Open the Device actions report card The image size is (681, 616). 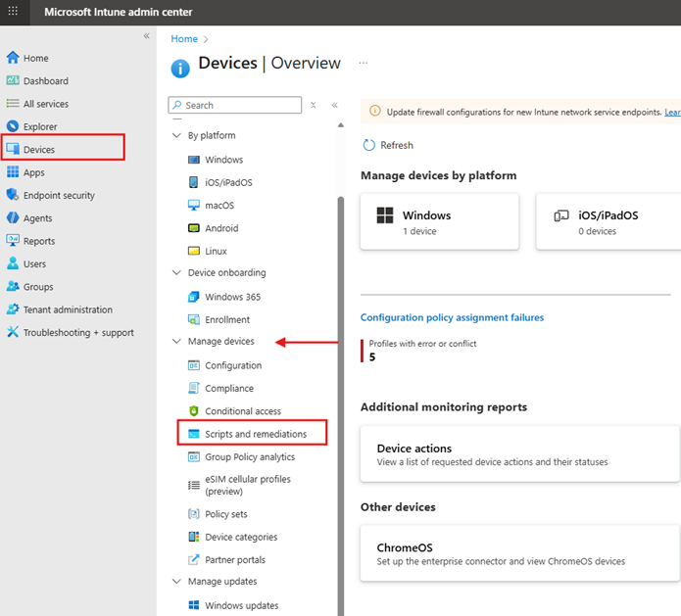pos(520,454)
